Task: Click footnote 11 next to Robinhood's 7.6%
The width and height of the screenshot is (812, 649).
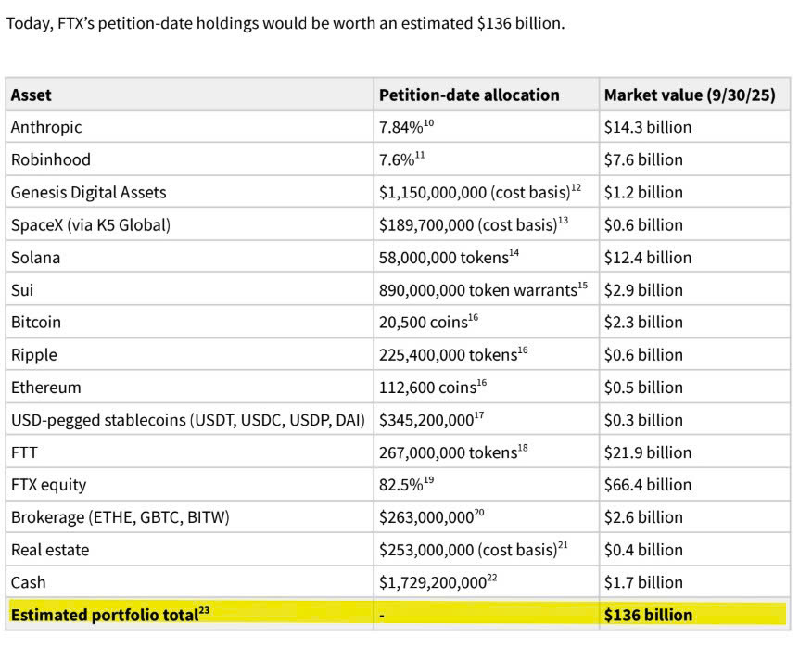Action: tap(420, 155)
